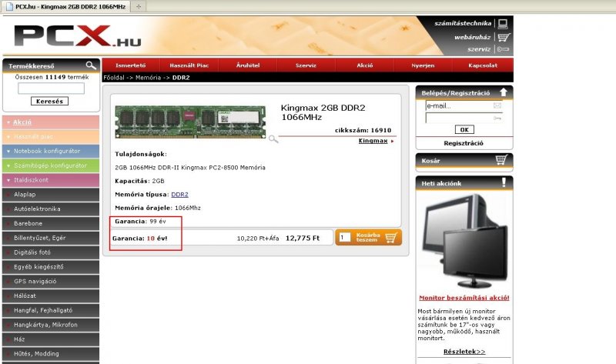The height and width of the screenshot is (364, 616).
Task: Click the cikkszám: 16910 text
Action: coord(363,130)
